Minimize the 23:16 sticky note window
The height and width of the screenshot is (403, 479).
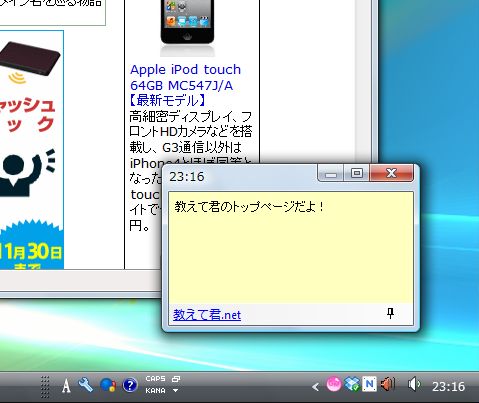point(331,174)
